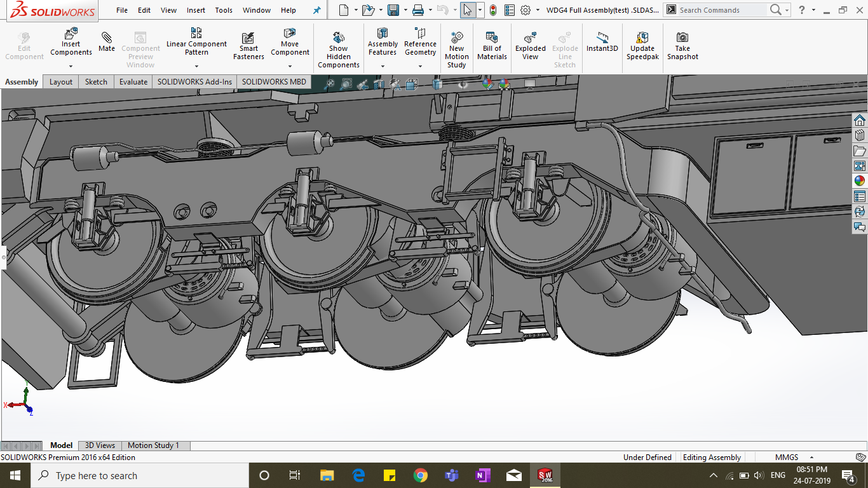The height and width of the screenshot is (488, 868).
Task: Select the Zoom to Fit view icon
Action: (330, 84)
